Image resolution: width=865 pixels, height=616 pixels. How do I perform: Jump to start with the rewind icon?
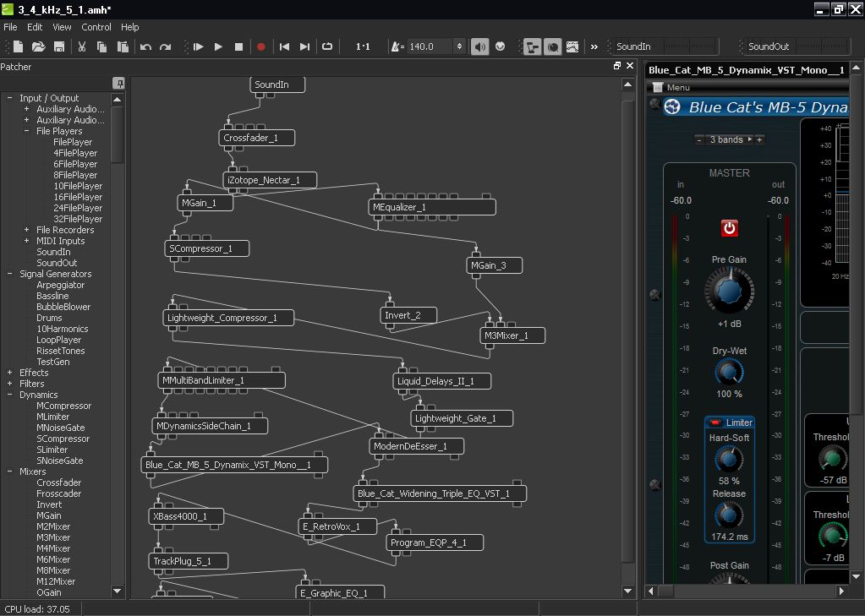pos(285,47)
